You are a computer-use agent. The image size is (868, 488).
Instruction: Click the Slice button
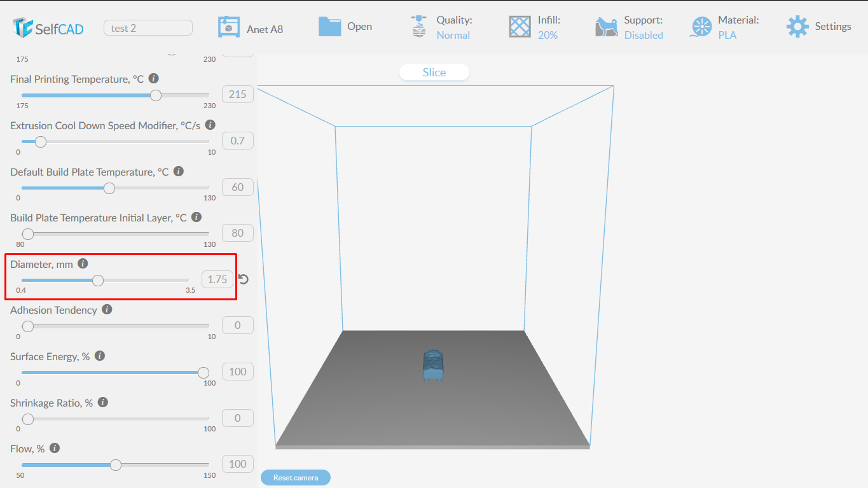tap(434, 73)
